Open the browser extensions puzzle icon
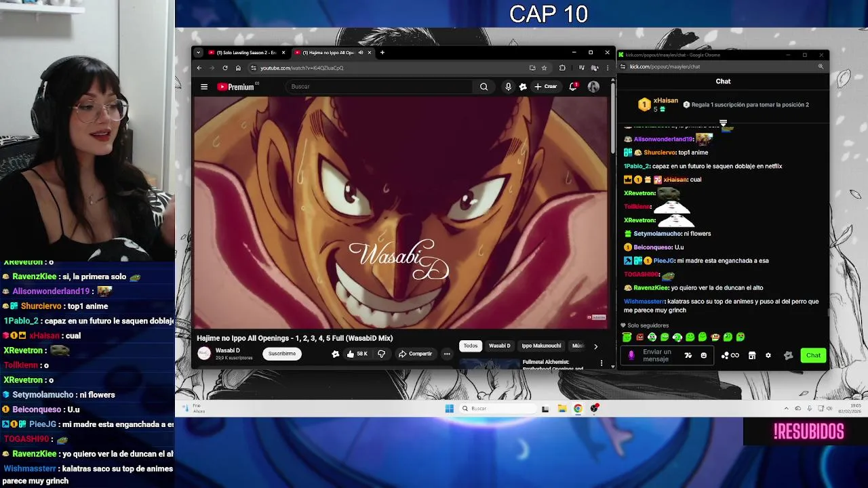Screen dimensions: 868x488 click(x=562, y=68)
